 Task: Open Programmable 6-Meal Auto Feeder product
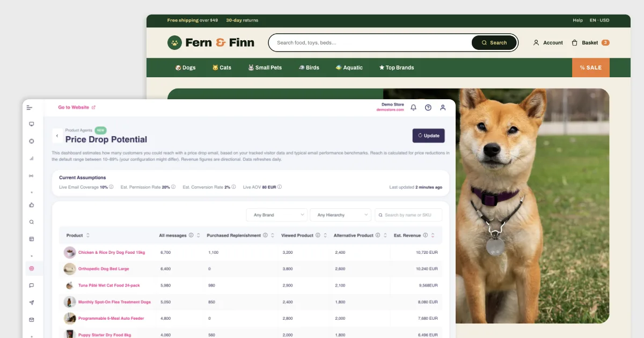[111, 318]
